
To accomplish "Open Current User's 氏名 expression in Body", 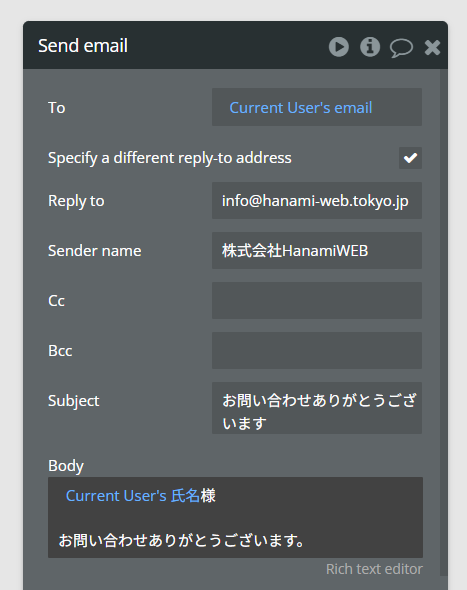I will 132,496.
